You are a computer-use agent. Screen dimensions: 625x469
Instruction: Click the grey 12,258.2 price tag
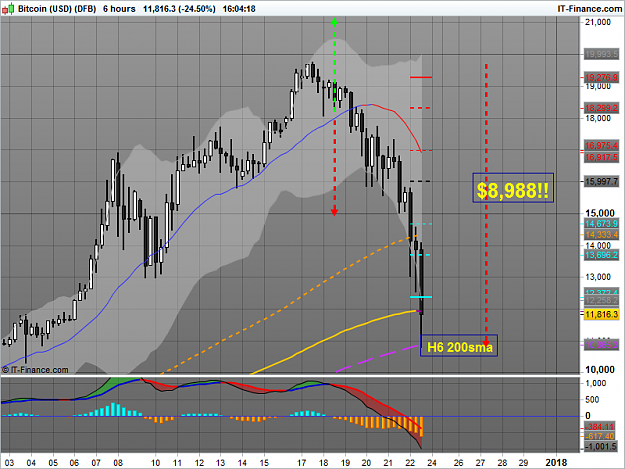click(601, 300)
